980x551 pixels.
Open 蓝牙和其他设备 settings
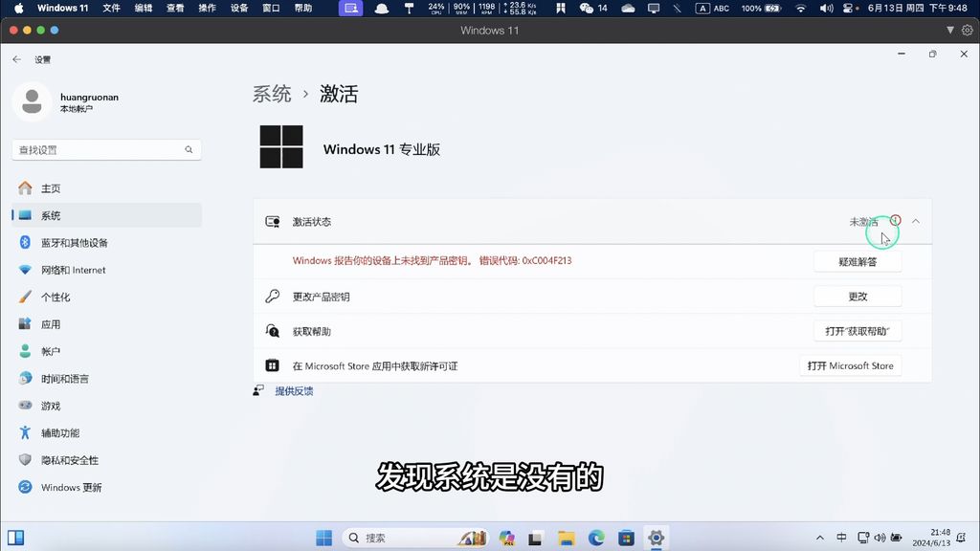pos(106,242)
